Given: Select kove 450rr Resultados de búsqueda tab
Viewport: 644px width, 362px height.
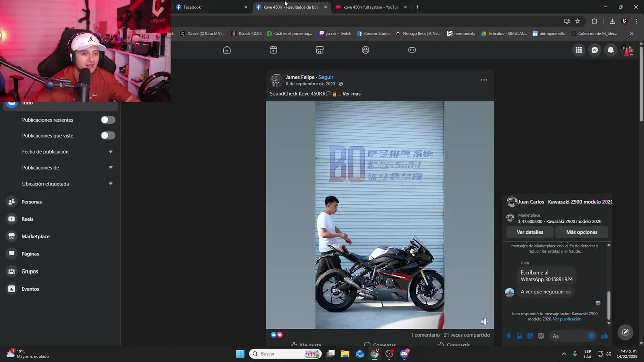Looking at the screenshot, I should click(291, 7).
